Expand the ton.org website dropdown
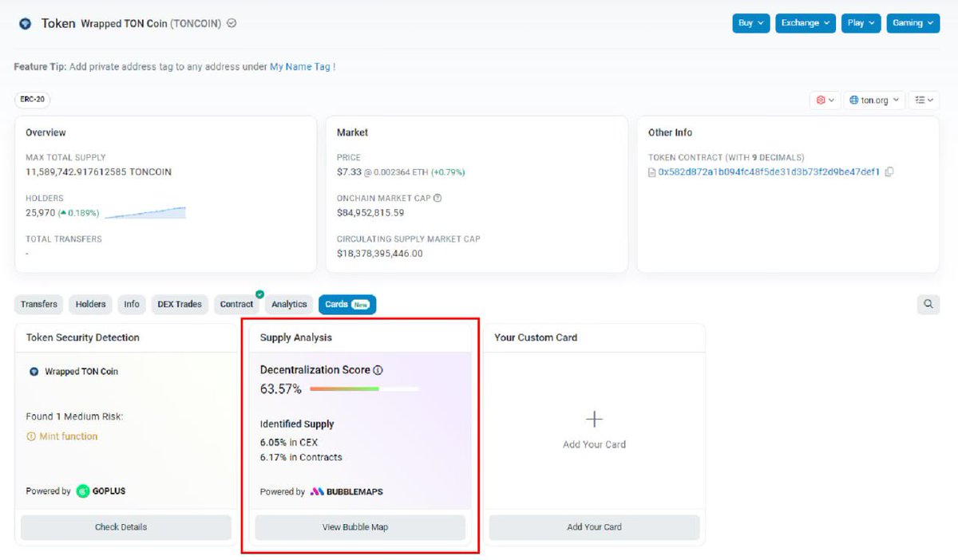 pyautogui.click(x=874, y=100)
